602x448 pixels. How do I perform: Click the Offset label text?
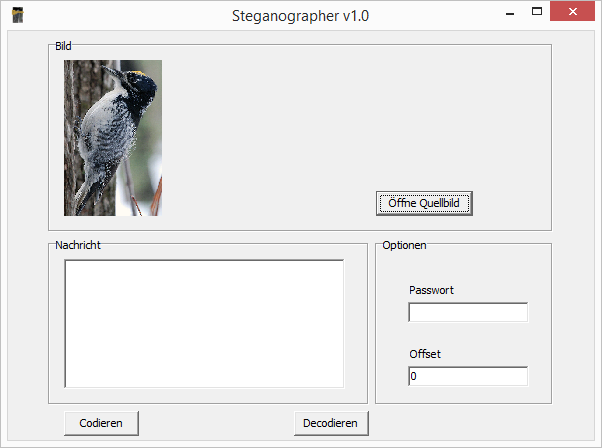(425, 354)
